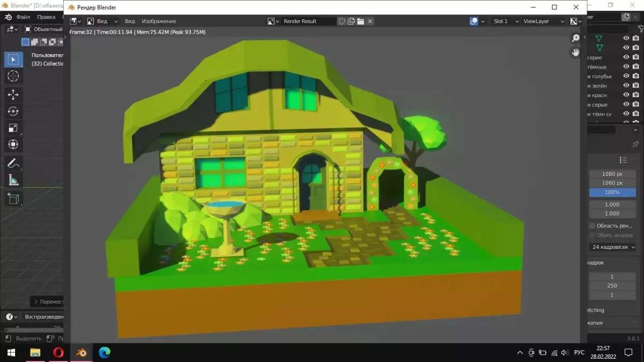Toggle viewport visibility eye for 'и голубы' row
644x362 pixels.
[626, 76]
